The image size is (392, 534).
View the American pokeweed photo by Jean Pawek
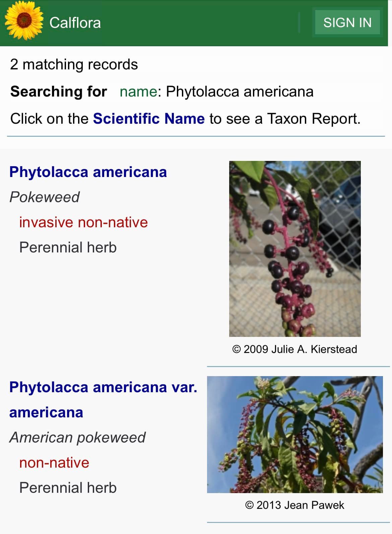click(x=295, y=434)
